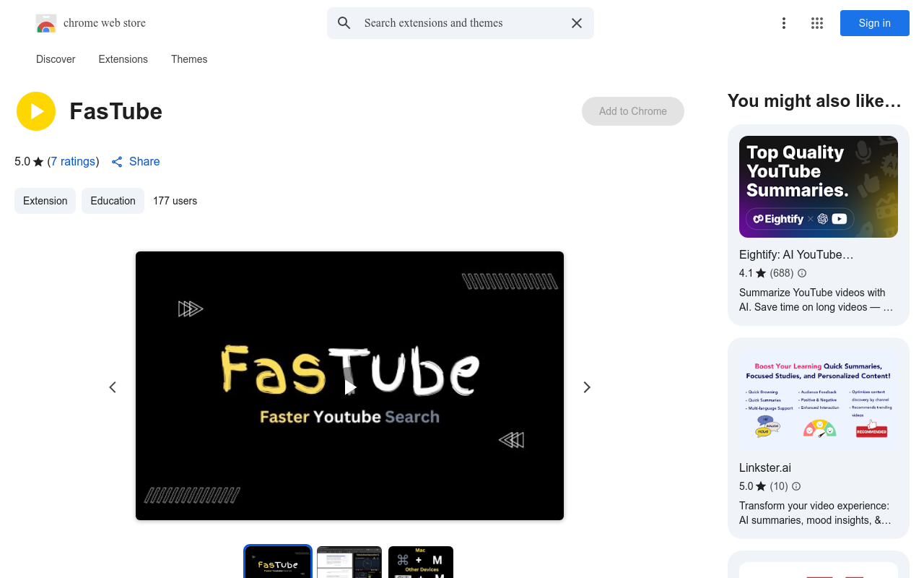Open the Discover tab
This screenshot has width=924, height=578.
(56, 59)
